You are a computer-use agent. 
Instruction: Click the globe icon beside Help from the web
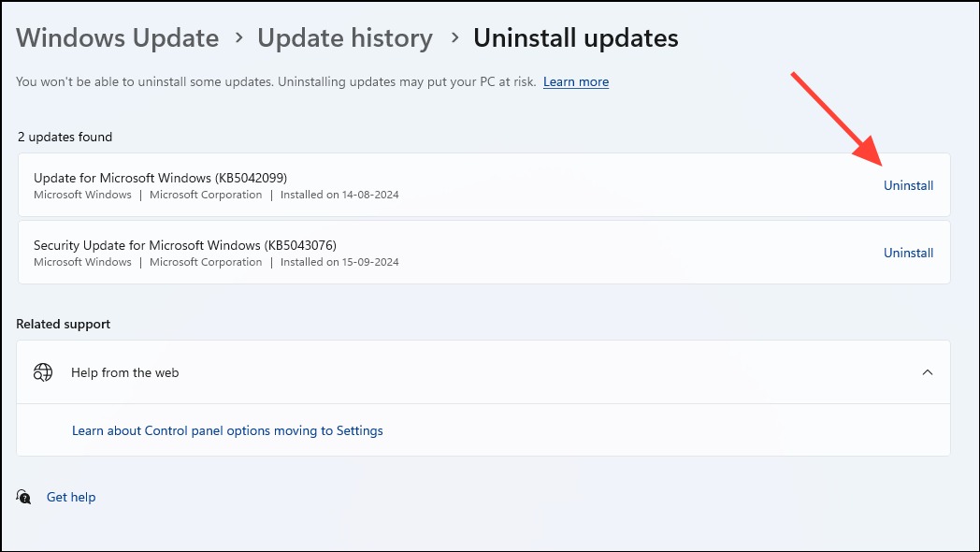point(42,372)
